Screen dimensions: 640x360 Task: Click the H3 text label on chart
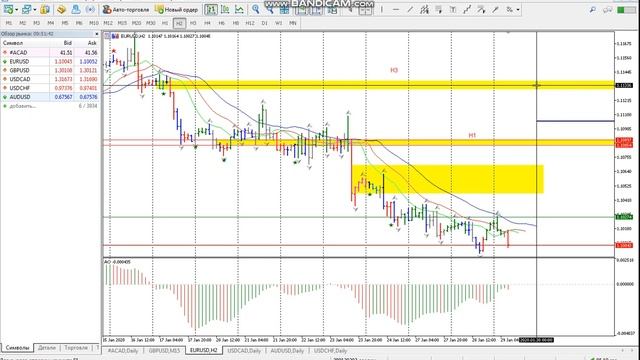394,70
